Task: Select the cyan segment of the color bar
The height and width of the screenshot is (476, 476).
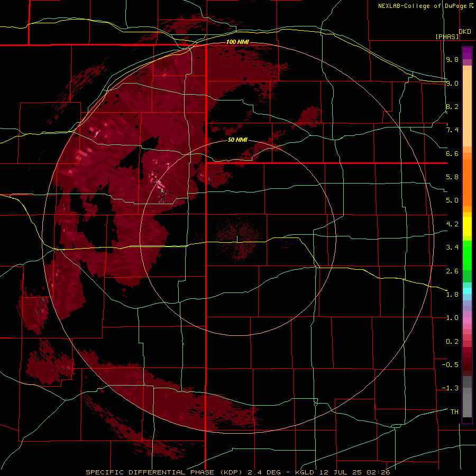Action: pyautogui.click(x=467, y=290)
